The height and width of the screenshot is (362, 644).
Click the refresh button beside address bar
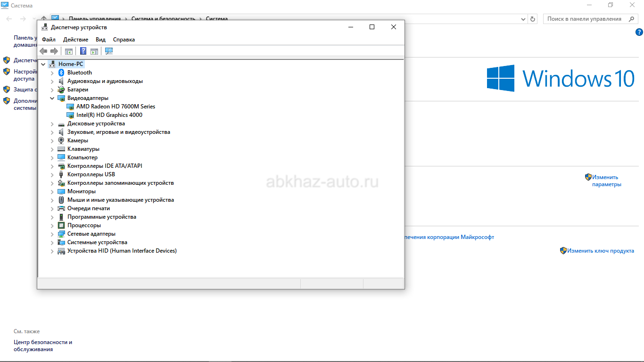[533, 19]
